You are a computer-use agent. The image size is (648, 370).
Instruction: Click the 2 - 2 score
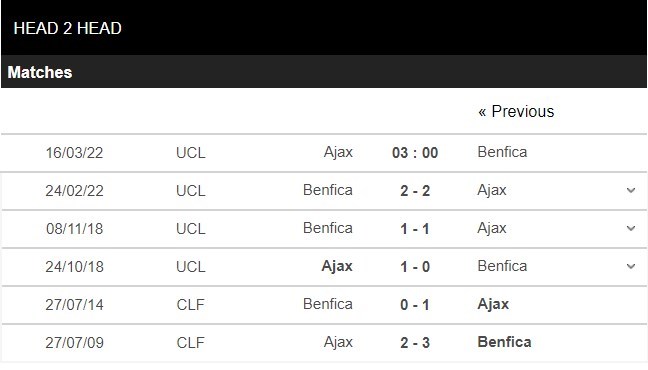click(415, 191)
